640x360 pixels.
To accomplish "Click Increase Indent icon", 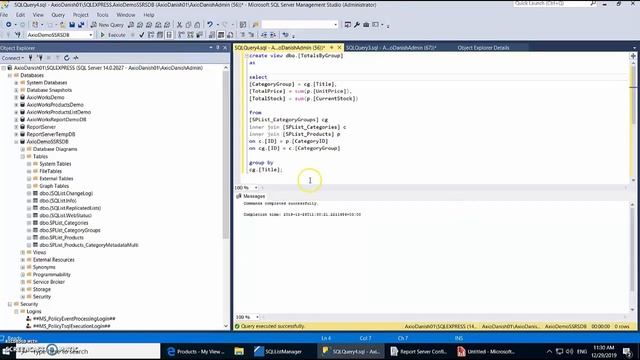I will pos(273,35).
